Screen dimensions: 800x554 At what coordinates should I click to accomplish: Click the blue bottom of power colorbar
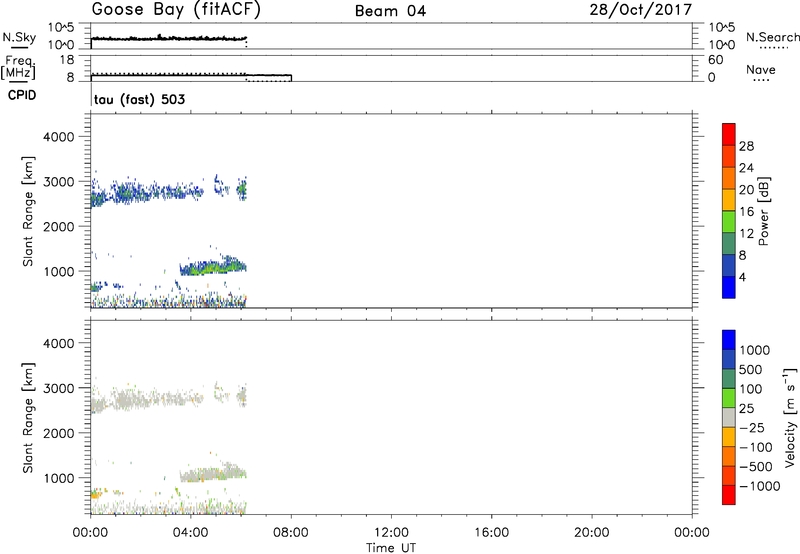[729, 287]
